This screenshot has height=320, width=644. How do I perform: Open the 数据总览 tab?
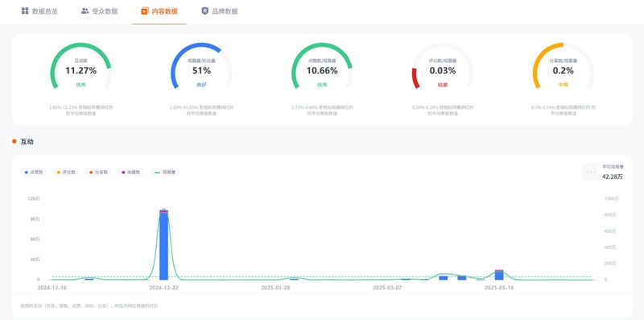pos(39,11)
